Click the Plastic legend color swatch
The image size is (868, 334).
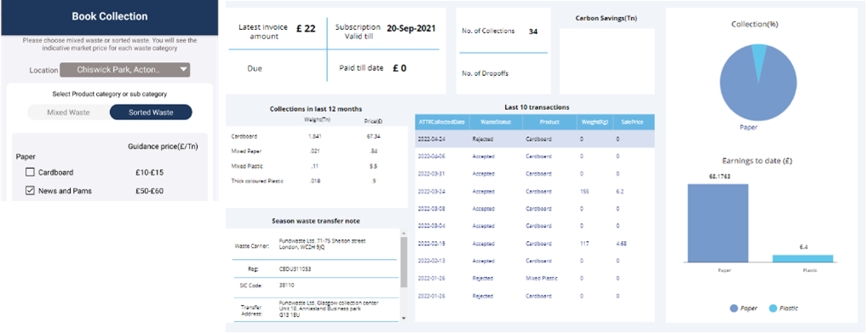pyautogui.click(x=773, y=308)
